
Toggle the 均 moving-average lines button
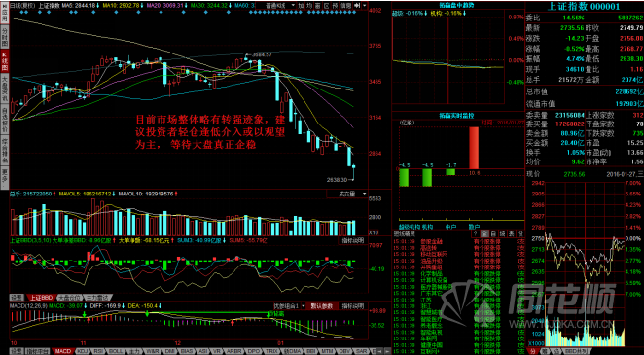[309, 5]
